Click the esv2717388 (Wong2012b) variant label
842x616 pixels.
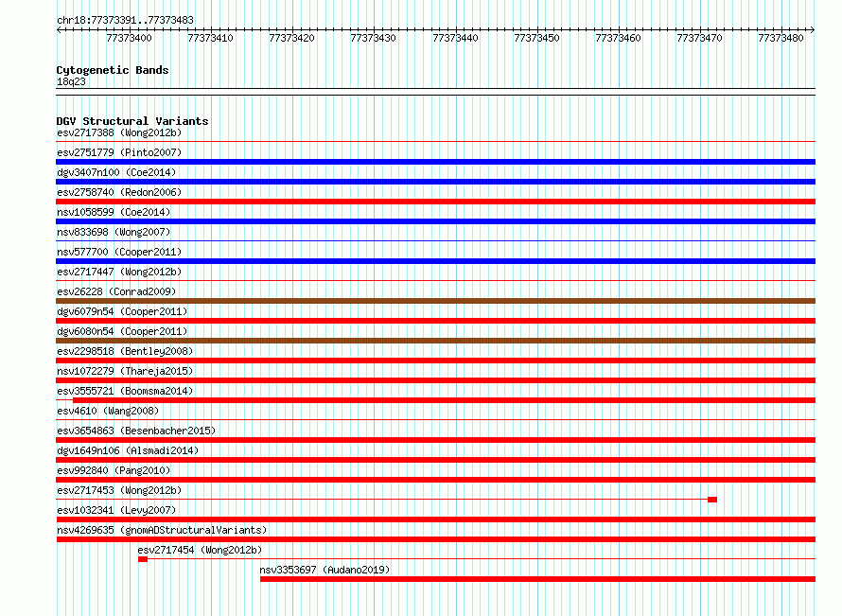pos(119,132)
